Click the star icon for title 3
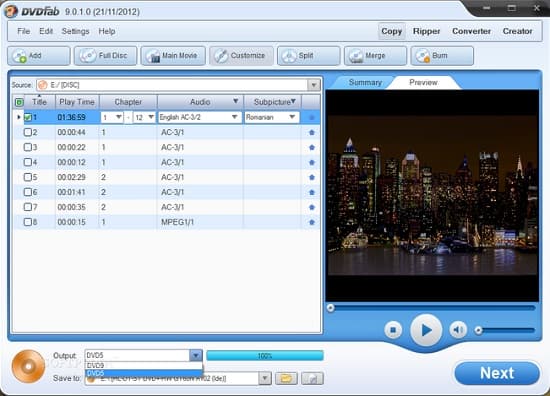Image resolution: width=550 pixels, height=396 pixels. (311, 148)
